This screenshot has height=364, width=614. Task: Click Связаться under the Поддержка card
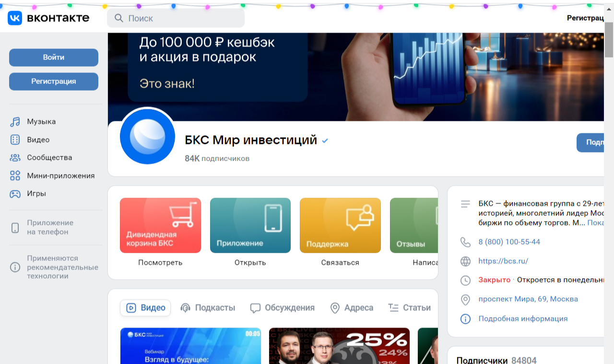click(340, 262)
